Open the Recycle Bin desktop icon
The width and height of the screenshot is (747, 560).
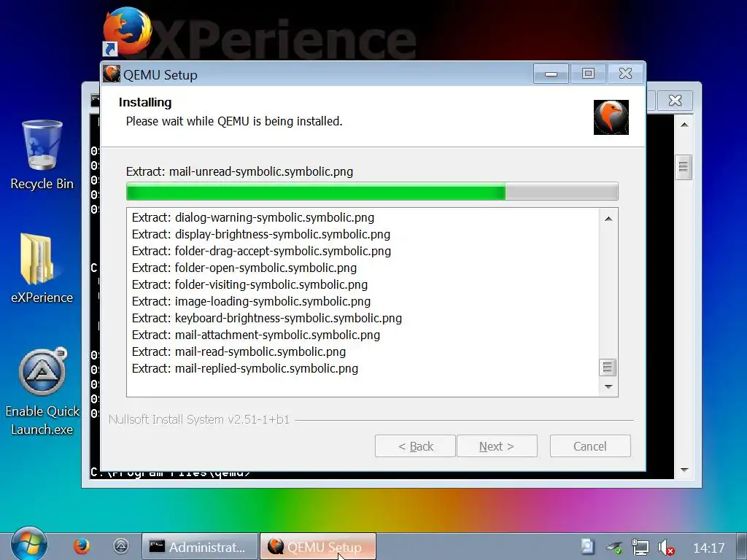[42, 155]
